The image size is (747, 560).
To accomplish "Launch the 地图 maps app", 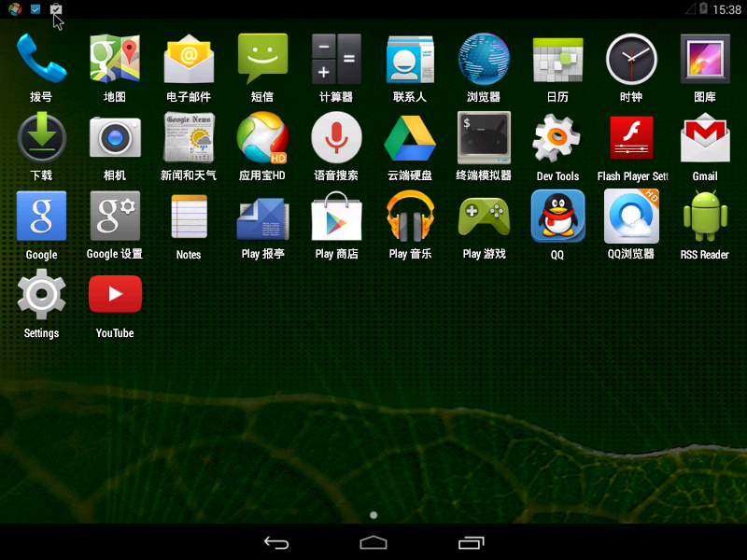I will pos(115,59).
